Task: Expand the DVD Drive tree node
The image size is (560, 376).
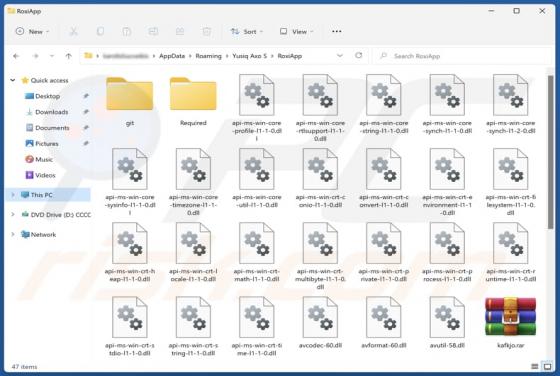Action: point(13,214)
